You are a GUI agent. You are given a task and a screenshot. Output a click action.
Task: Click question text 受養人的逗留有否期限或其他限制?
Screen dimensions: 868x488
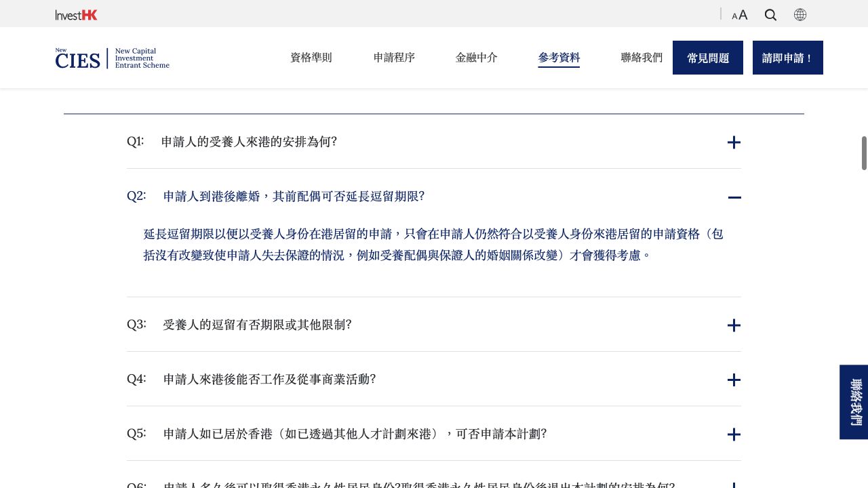coord(257,325)
